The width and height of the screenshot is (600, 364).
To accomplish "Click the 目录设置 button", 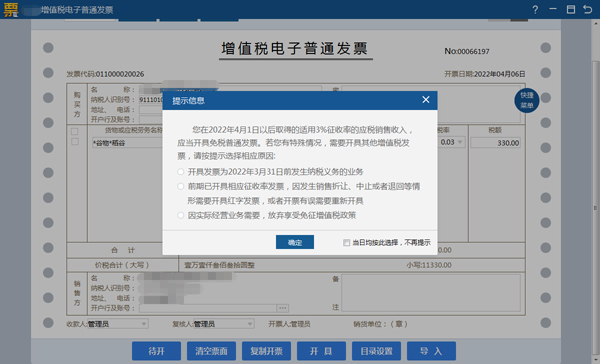I will 377,351.
